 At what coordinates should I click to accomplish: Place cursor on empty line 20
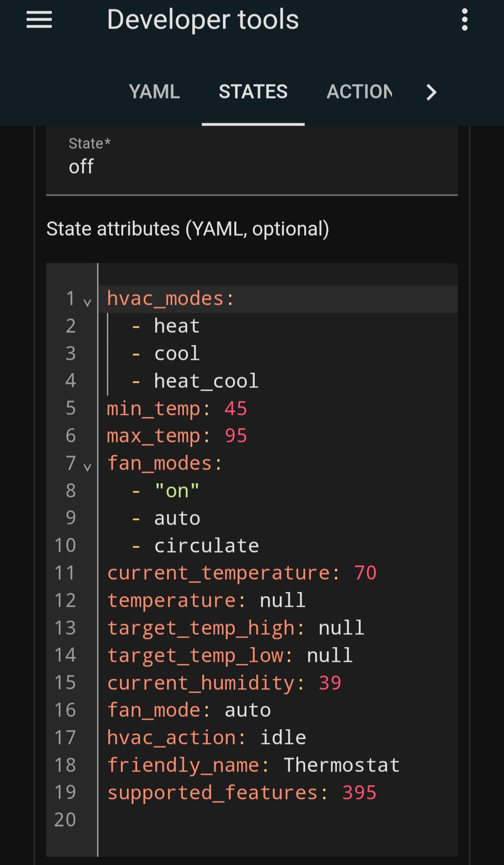[275, 820]
